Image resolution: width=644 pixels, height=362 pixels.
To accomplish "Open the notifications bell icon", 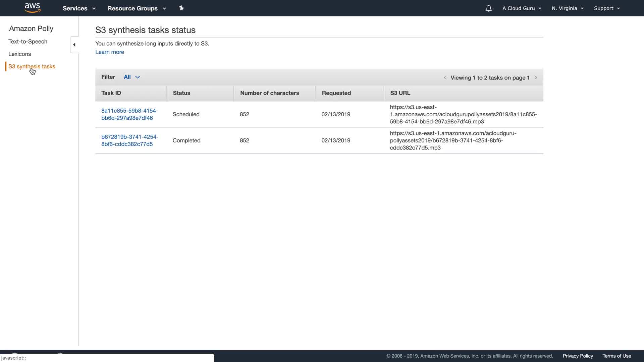I will coord(488,8).
